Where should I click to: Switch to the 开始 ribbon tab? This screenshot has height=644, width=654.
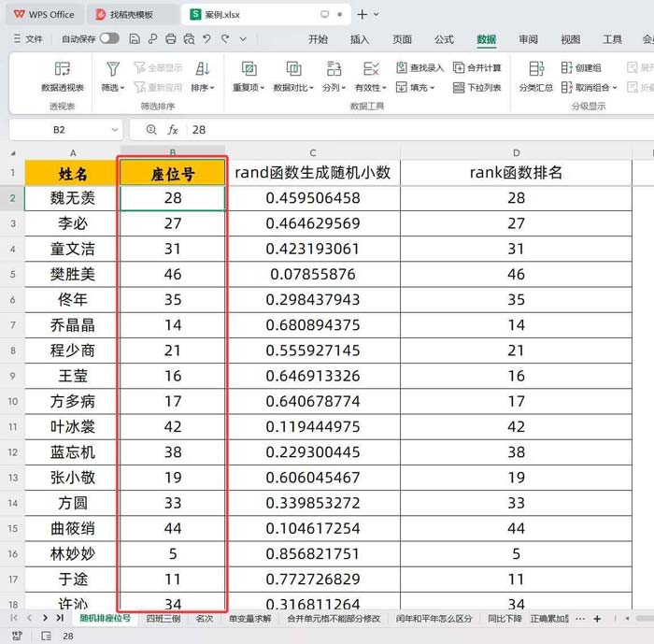point(318,39)
